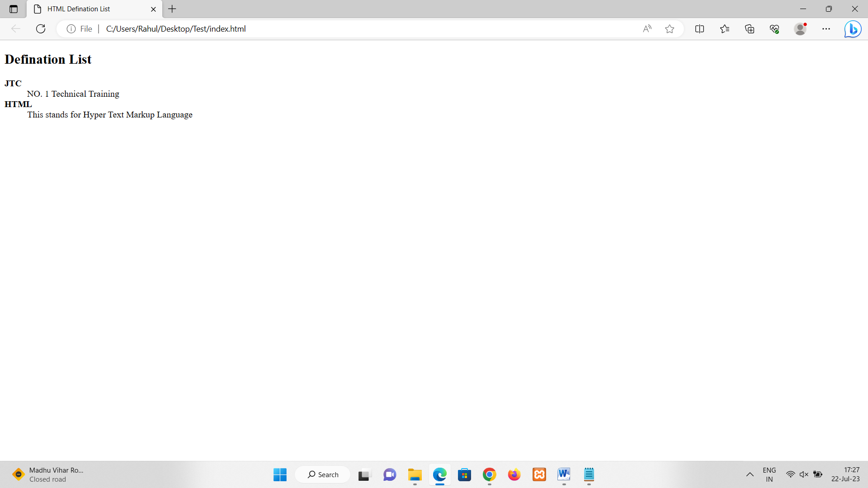
Task: Open the tab actions menu icon
Action: 14,9
